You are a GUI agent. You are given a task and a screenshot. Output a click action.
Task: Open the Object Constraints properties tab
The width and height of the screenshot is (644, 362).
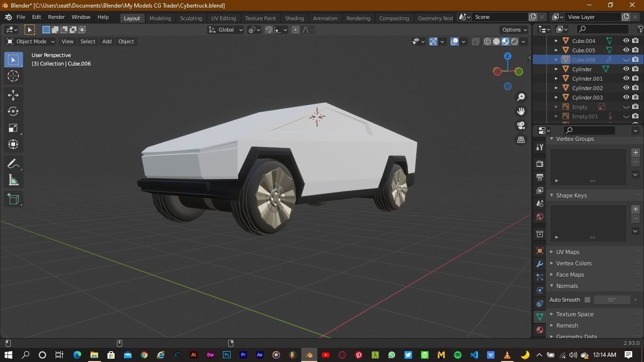click(540, 304)
